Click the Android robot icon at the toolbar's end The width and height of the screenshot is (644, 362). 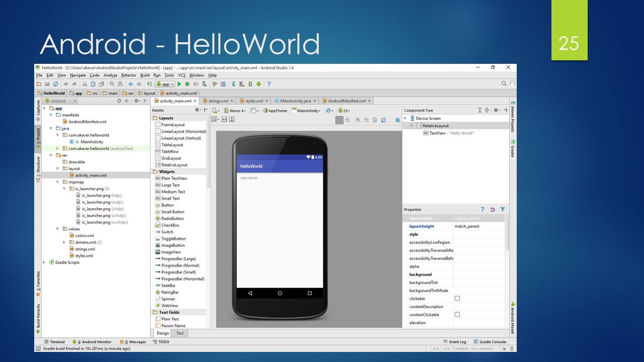[x=259, y=84]
